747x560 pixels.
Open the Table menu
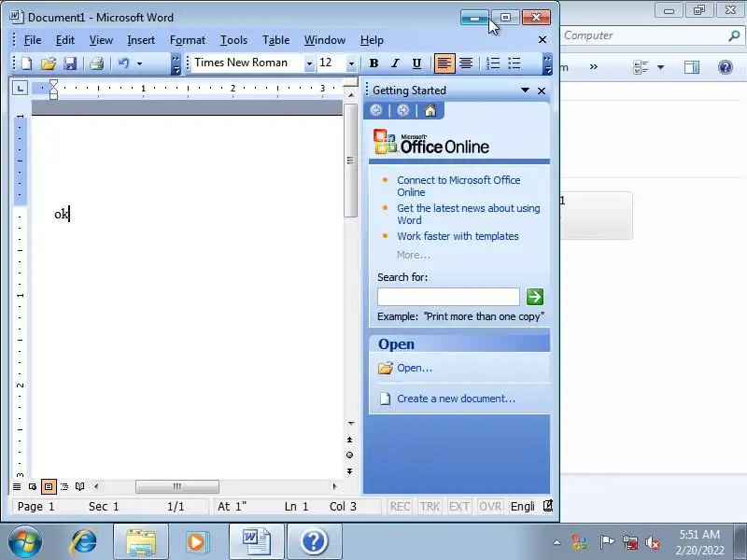(275, 40)
